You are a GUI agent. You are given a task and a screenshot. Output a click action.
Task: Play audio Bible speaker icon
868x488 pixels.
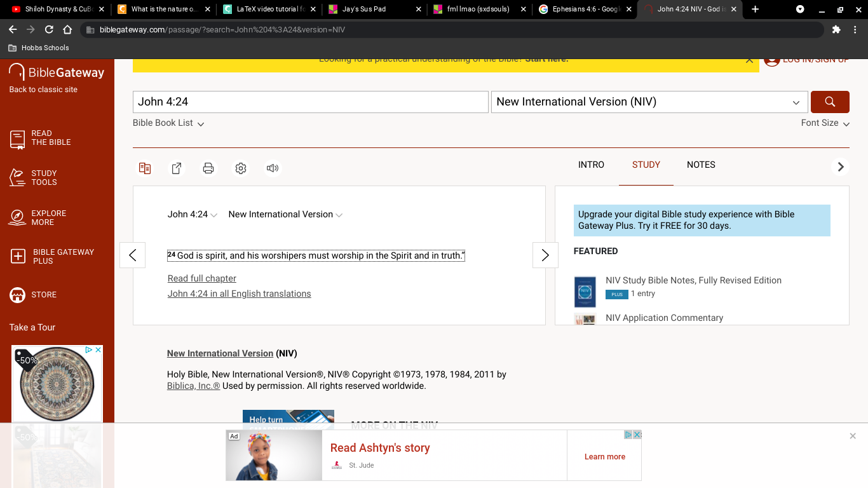click(273, 168)
